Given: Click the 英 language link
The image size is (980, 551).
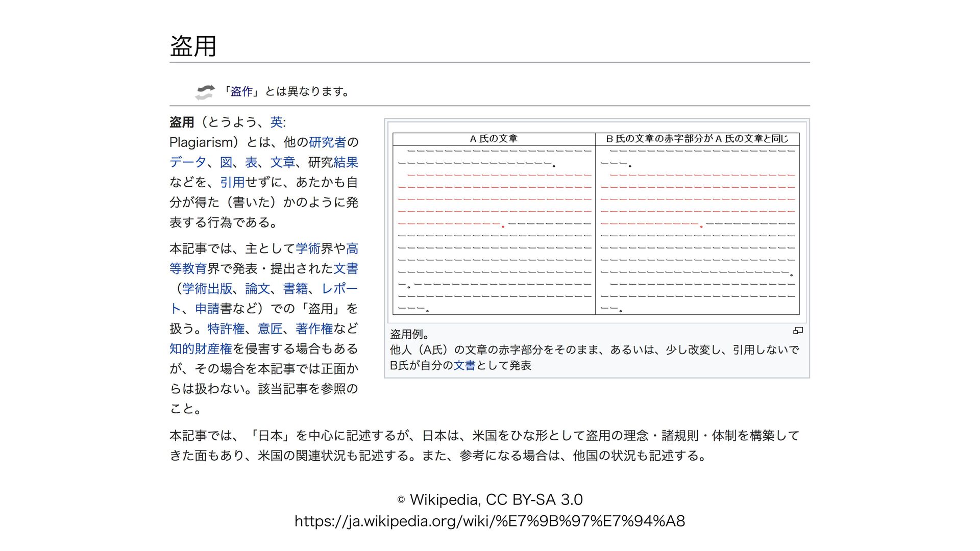Looking at the screenshot, I should point(276,122).
